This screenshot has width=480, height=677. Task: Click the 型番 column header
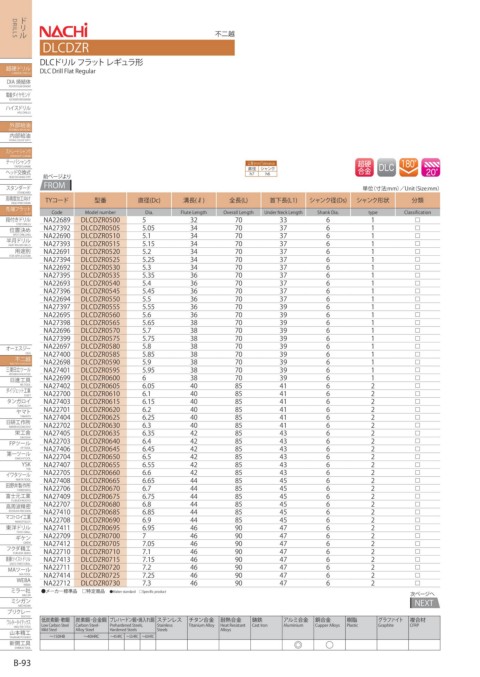coord(100,200)
